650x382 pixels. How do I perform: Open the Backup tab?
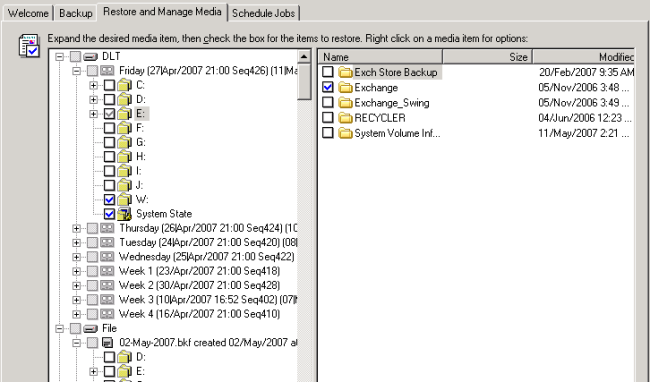[75, 13]
